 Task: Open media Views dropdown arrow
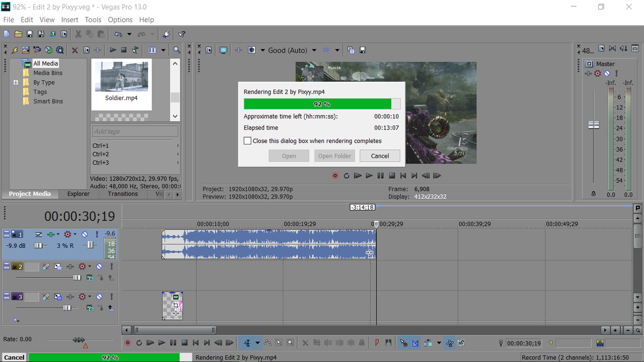click(163, 50)
